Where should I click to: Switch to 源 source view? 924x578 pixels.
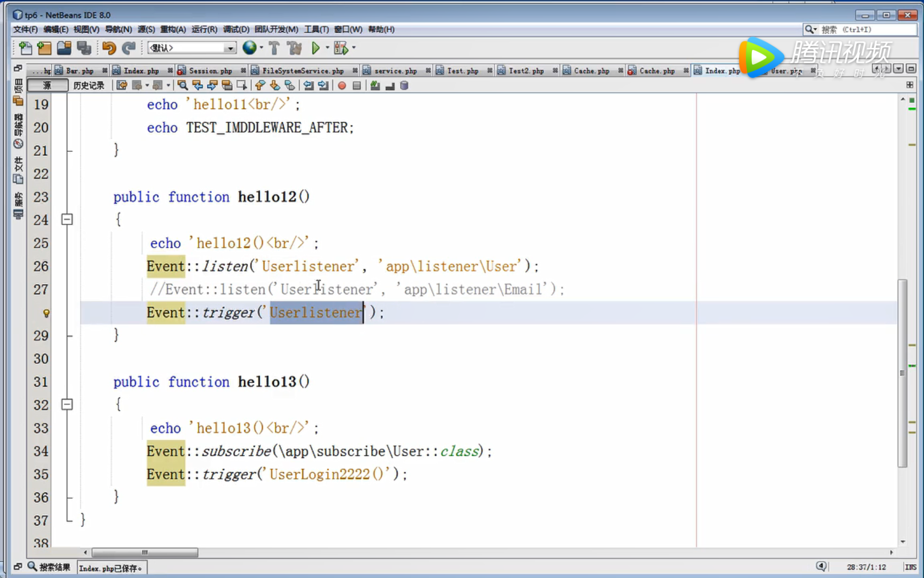[x=47, y=85]
